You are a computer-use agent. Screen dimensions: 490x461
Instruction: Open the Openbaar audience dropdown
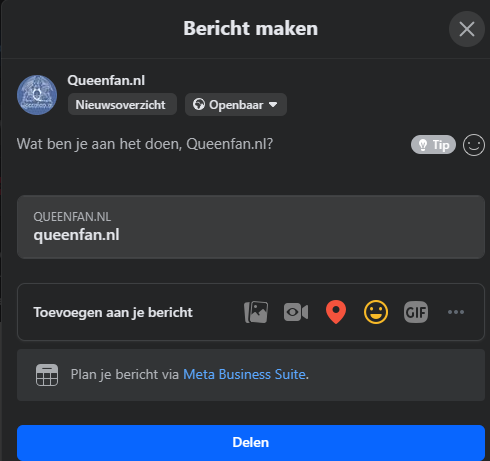coord(236,105)
